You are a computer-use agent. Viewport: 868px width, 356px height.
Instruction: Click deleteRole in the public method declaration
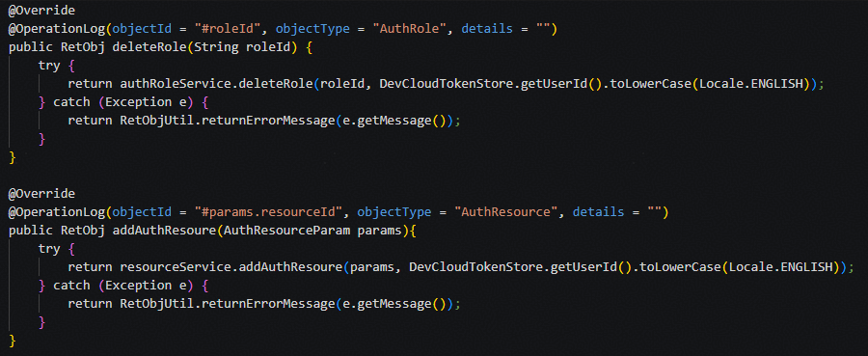coord(149,47)
